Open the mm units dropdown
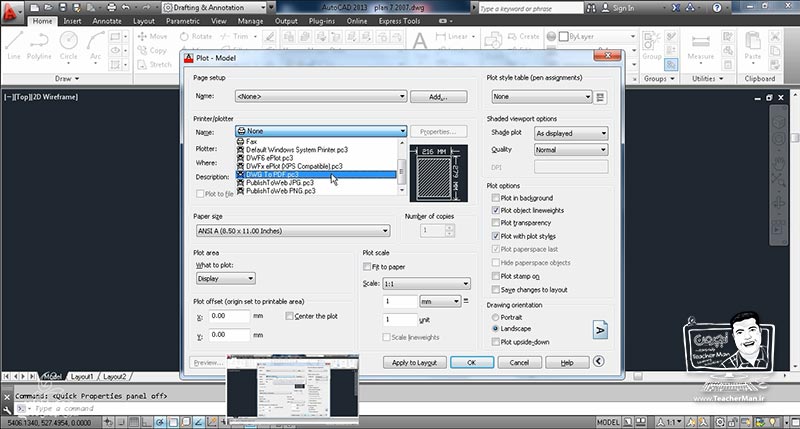Image resolution: width=800 pixels, height=429 pixels. (x=440, y=301)
